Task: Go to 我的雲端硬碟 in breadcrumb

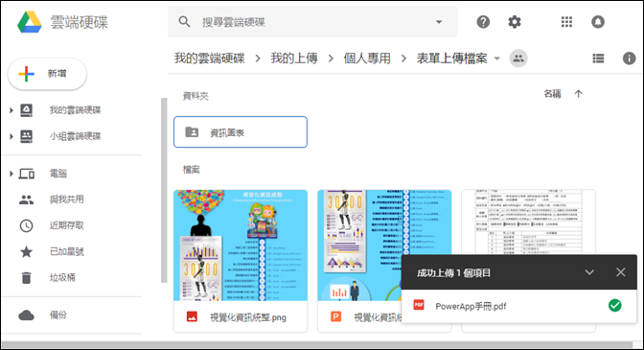Action: tap(210, 58)
